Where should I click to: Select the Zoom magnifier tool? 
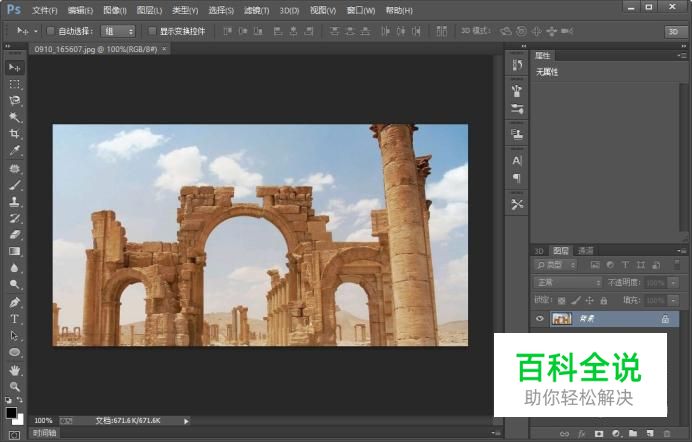click(x=15, y=386)
